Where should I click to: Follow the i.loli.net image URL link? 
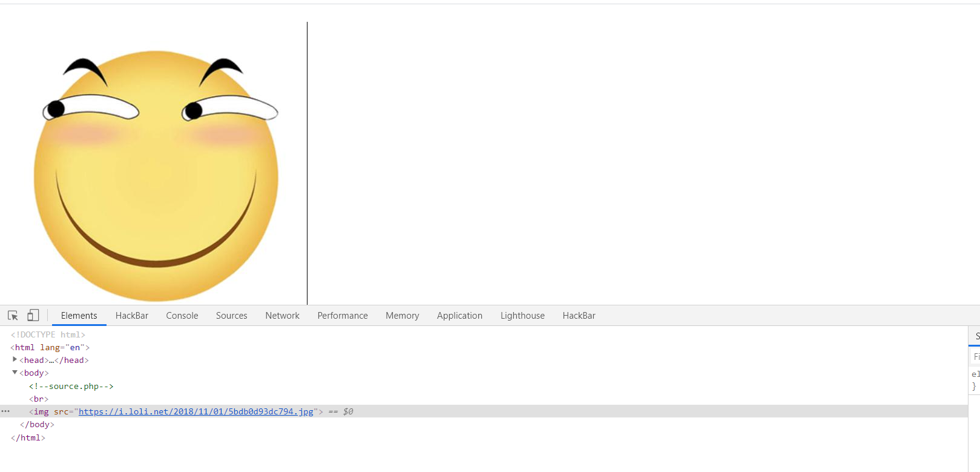point(196,411)
